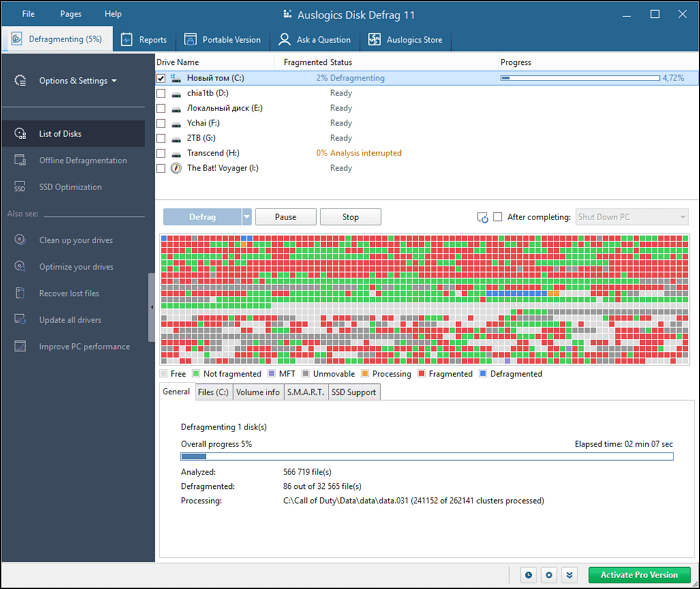Image resolution: width=700 pixels, height=589 pixels.
Task: Expand the Options & Settings dropdown
Action: (x=77, y=81)
